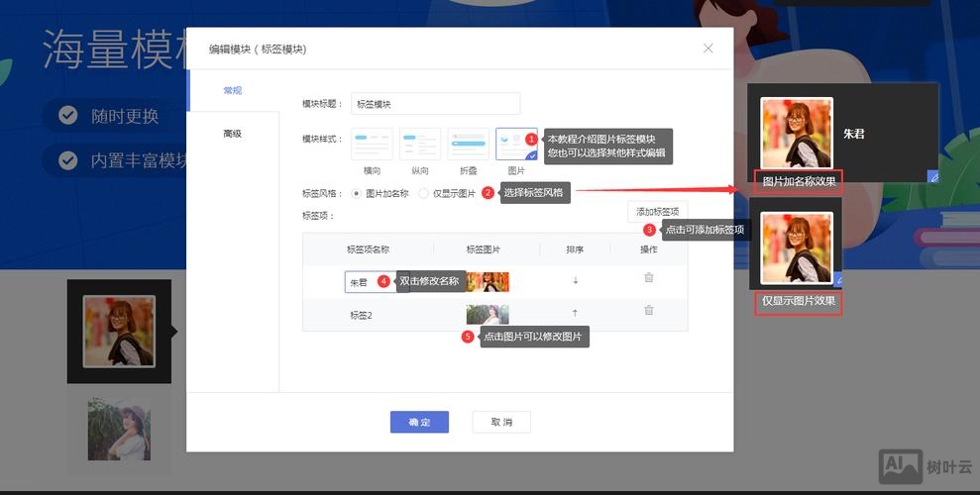The image size is (980, 495).
Task: Click the 标签2 name cell
Action: [362, 315]
